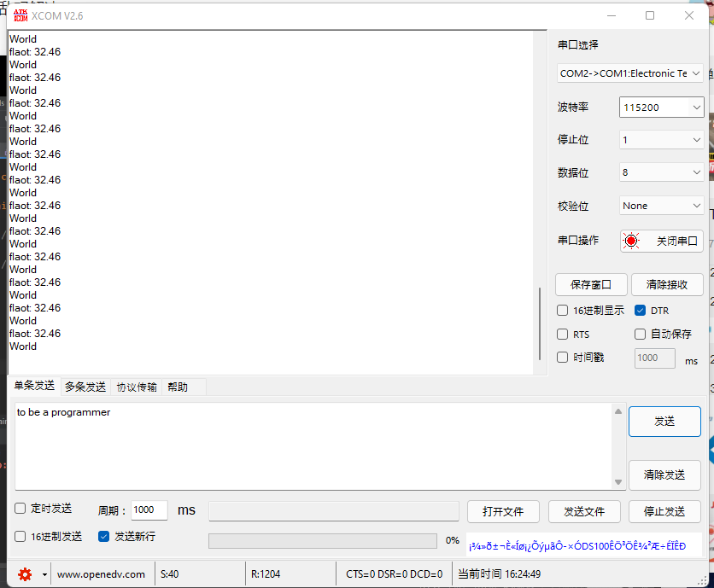
Task: Enable the RTS checkbox
Action: click(562, 334)
